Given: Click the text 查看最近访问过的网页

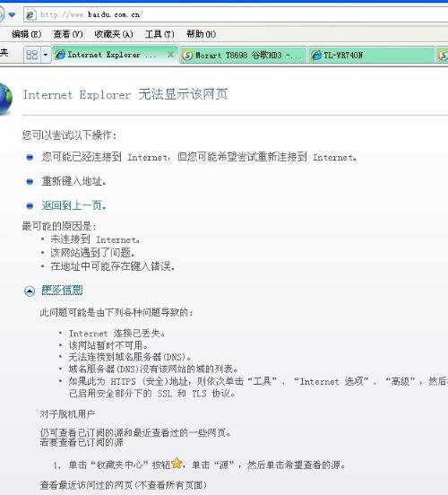Looking at the screenshot, I should [x=87, y=485].
